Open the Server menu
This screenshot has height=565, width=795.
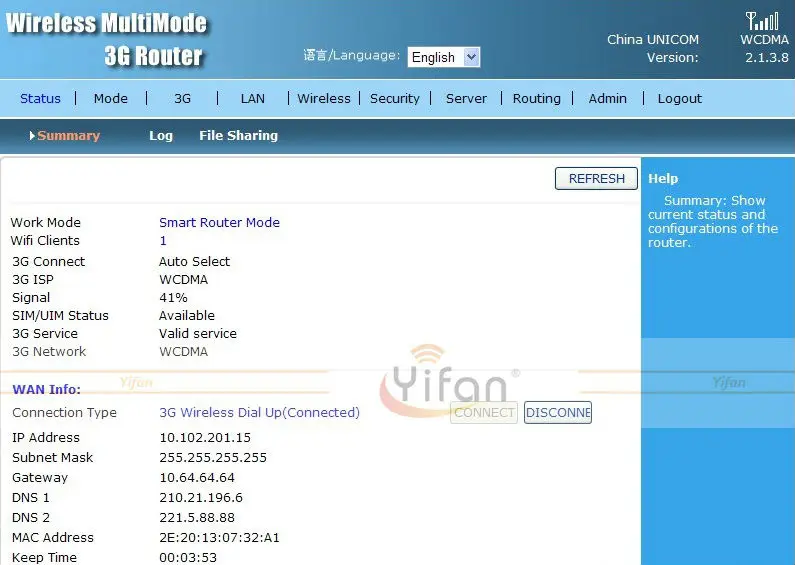[466, 98]
